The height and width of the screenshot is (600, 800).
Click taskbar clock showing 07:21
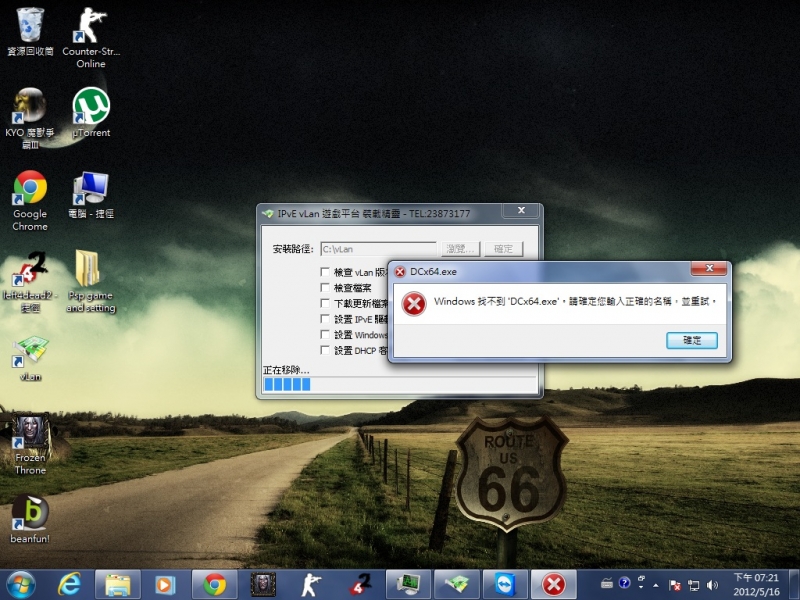[756, 585]
